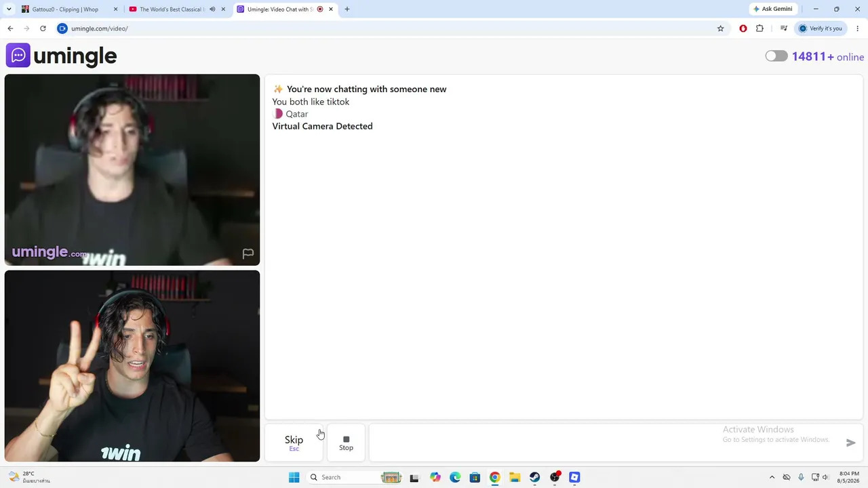Viewport: 868px width, 488px height.
Task: Click the microphone icon in the system tray
Action: 801,477
